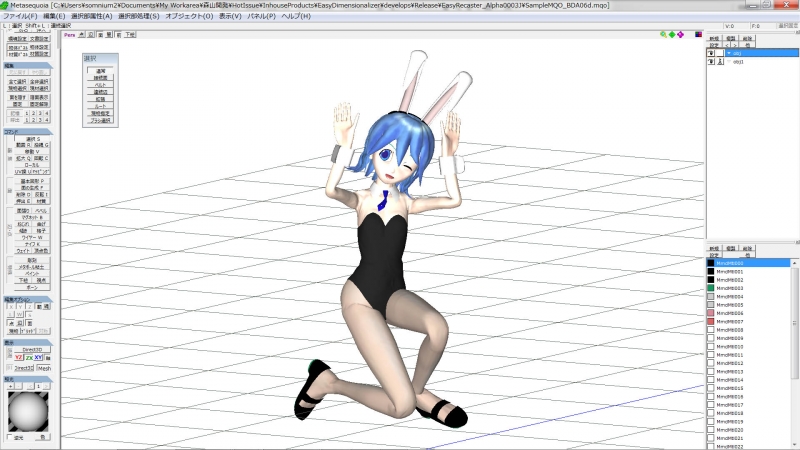The image size is (800, 450).
Task: Click the Mesh display button
Action: (x=44, y=368)
